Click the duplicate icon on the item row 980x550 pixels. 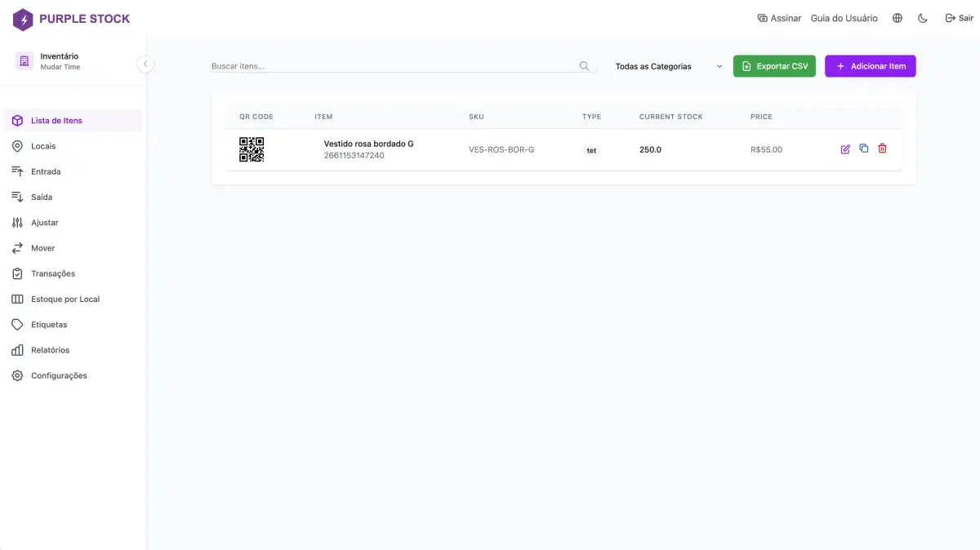[x=864, y=149]
